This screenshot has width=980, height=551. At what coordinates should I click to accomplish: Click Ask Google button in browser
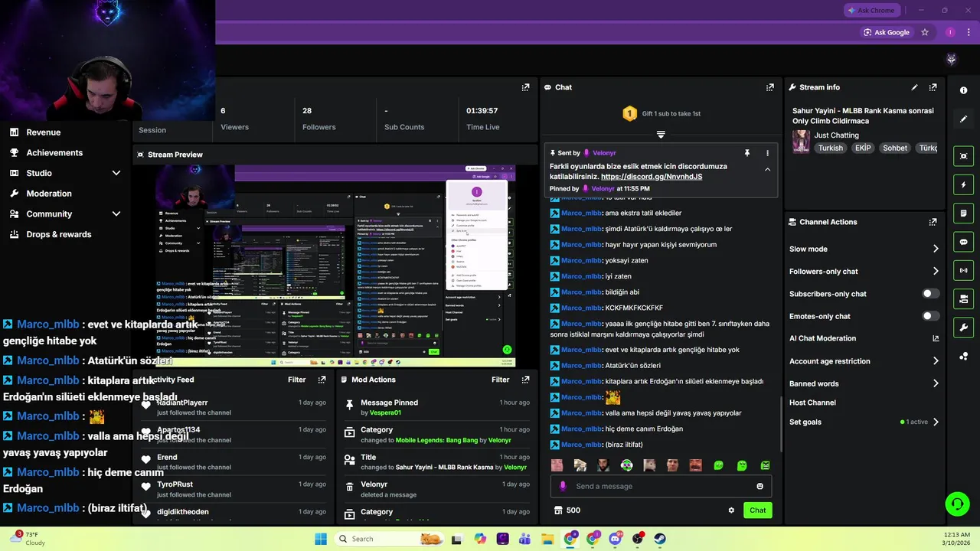[887, 32]
